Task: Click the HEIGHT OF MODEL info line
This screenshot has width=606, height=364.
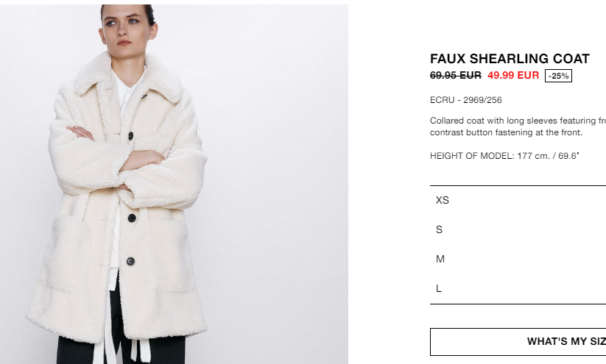Action: [504, 156]
